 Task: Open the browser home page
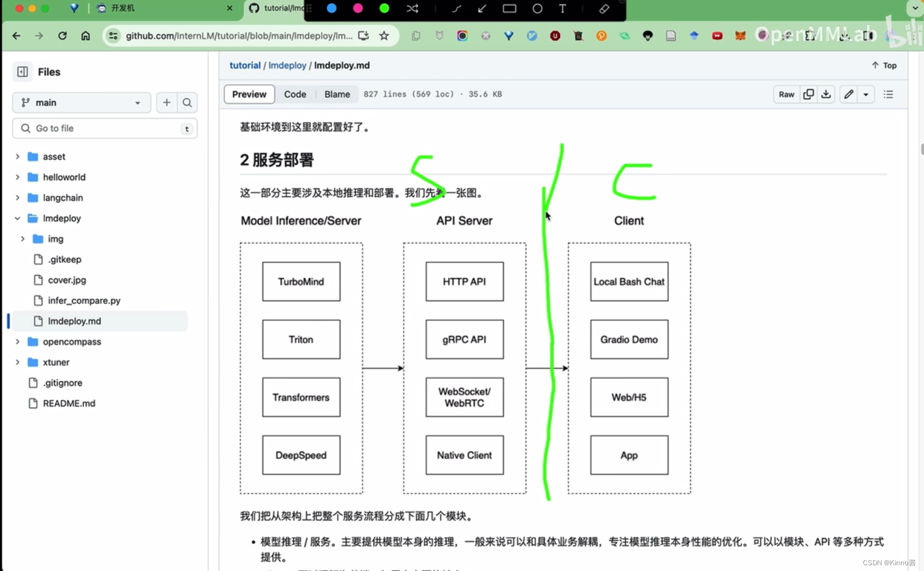(x=85, y=36)
